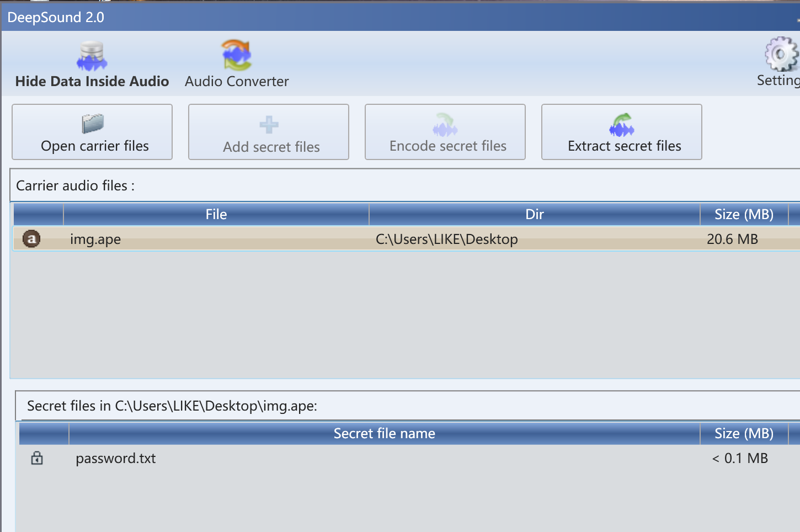Image resolution: width=800 pixels, height=532 pixels.
Task: Click the File column header of carrier list
Action: coord(216,215)
